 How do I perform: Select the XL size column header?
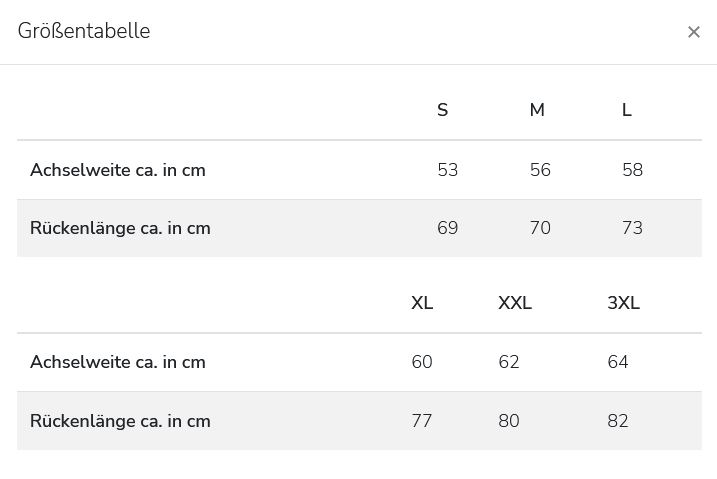coord(422,303)
